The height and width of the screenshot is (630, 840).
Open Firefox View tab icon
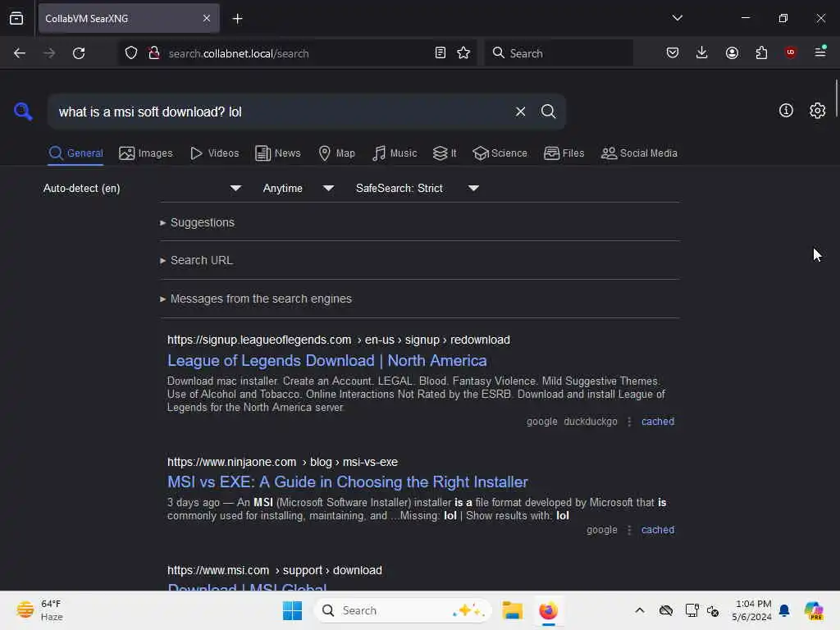[16, 19]
